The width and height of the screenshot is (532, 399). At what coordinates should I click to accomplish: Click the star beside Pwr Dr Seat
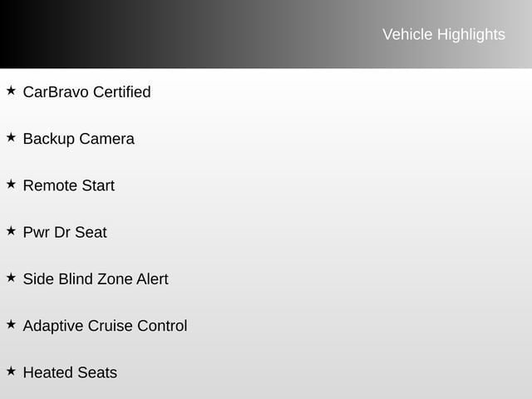11,230
